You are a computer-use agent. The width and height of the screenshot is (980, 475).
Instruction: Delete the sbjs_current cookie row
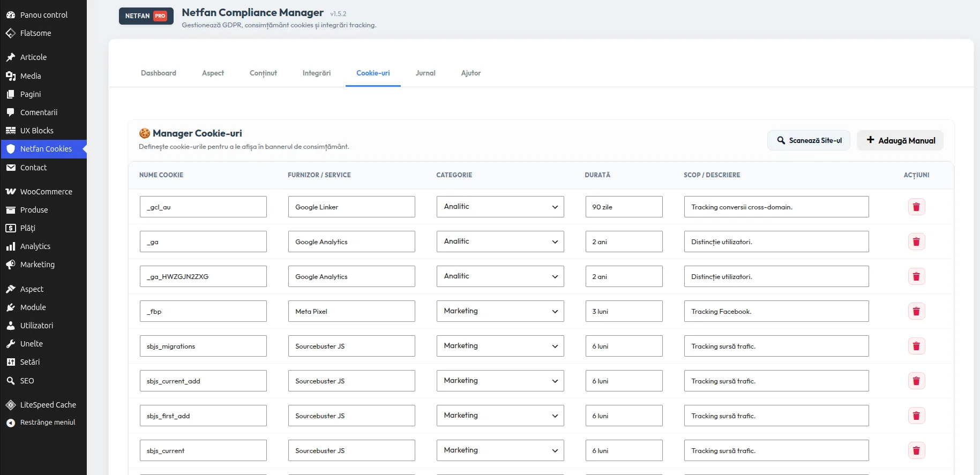coord(916,450)
